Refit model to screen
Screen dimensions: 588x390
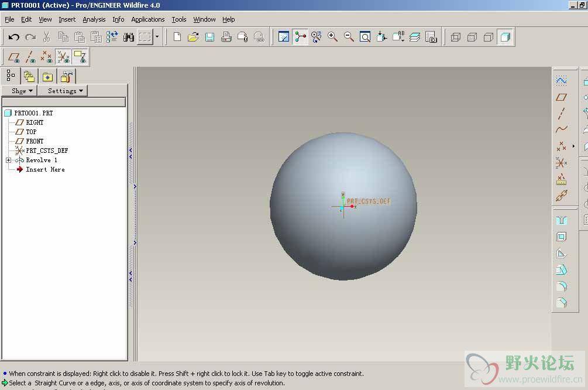click(x=365, y=37)
